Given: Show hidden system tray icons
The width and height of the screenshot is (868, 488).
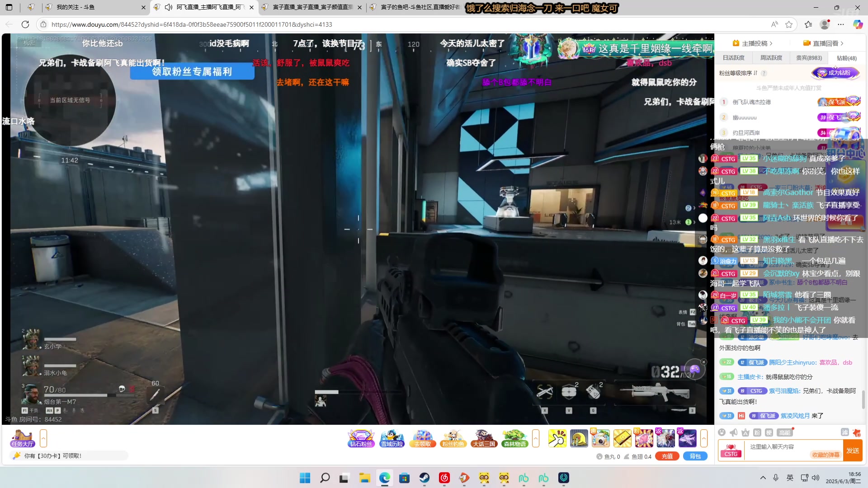Looking at the screenshot, I should (763, 478).
